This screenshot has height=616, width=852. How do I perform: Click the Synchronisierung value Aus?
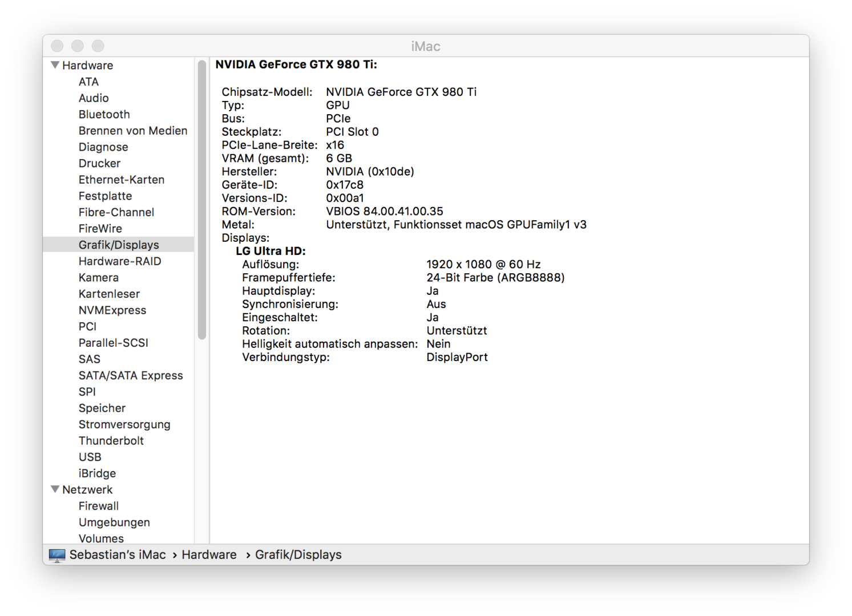(x=436, y=304)
